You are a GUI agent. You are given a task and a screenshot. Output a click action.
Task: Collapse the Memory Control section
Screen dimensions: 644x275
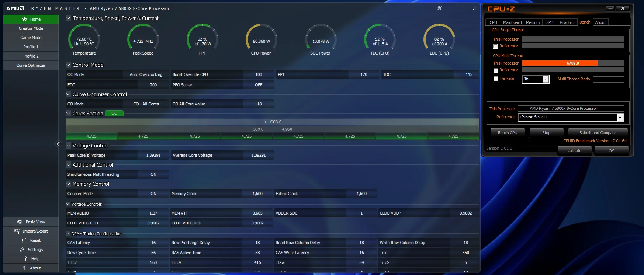click(68, 184)
